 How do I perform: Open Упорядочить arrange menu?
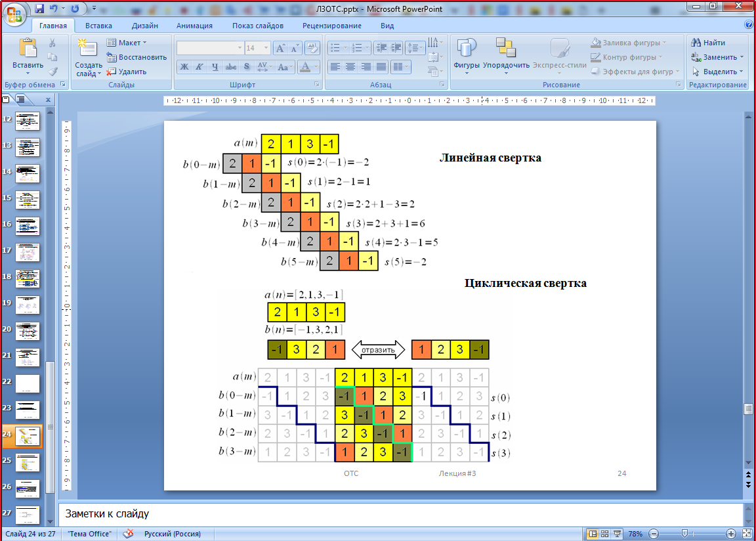[506, 56]
